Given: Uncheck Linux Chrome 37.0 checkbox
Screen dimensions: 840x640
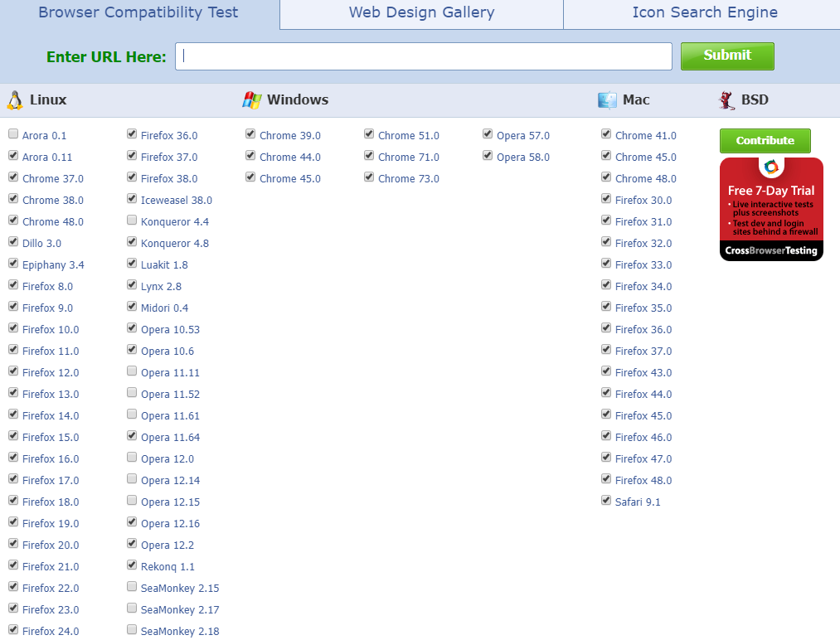Looking at the screenshot, I should [x=13, y=177].
